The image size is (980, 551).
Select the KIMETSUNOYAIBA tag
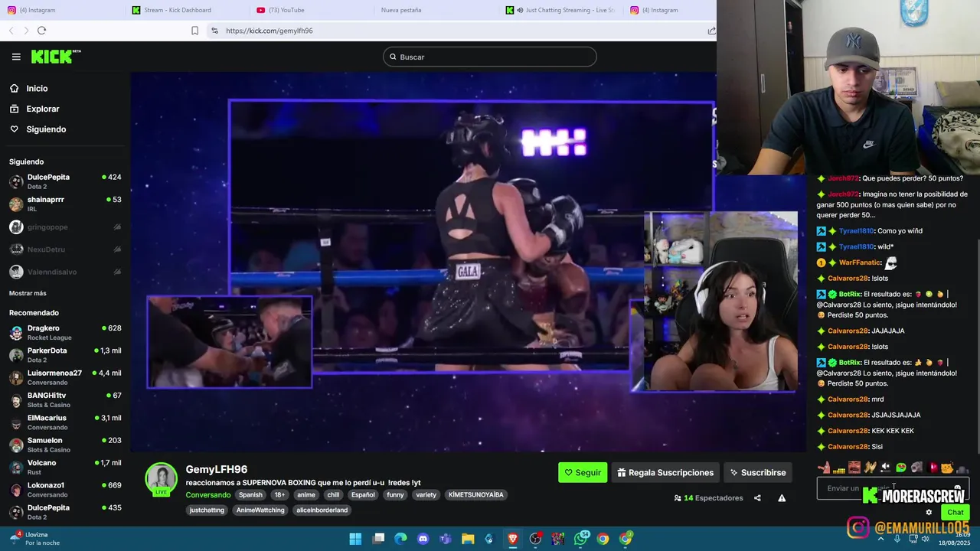pos(475,495)
